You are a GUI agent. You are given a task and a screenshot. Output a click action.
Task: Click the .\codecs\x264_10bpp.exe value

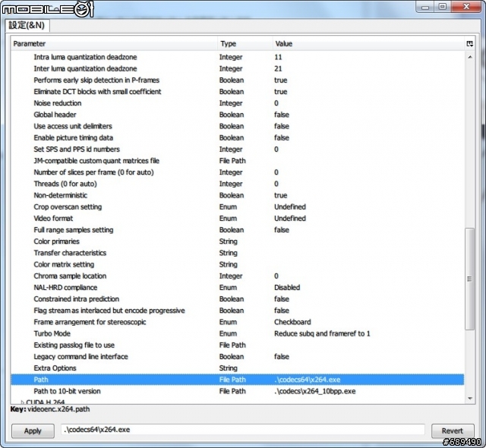coord(315,391)
